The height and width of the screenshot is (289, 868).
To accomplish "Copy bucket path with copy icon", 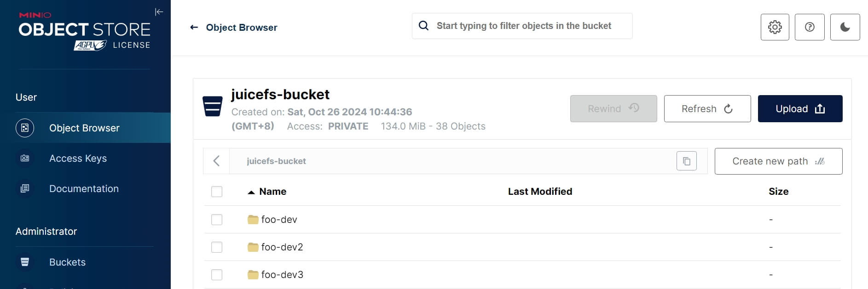I will pos(686,161).
